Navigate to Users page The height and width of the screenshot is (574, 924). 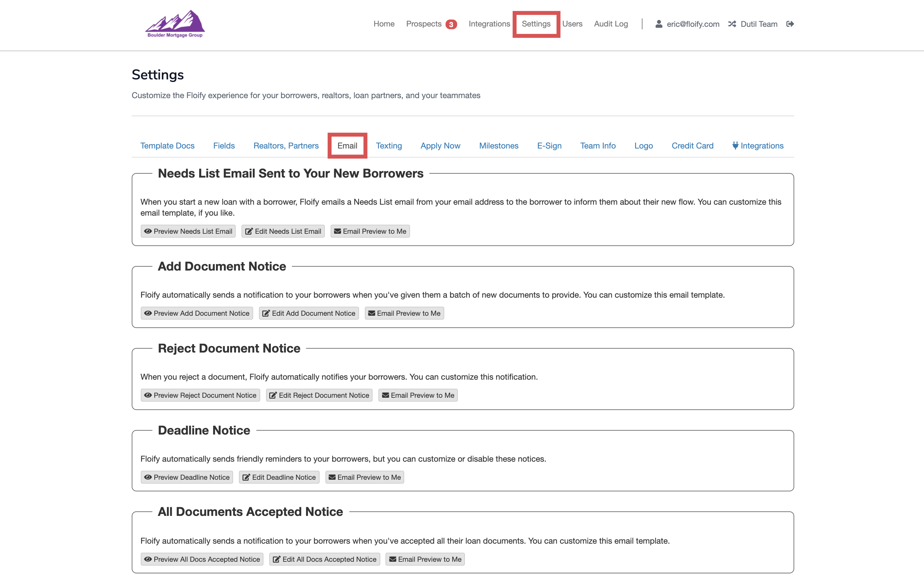pos(572,24)
